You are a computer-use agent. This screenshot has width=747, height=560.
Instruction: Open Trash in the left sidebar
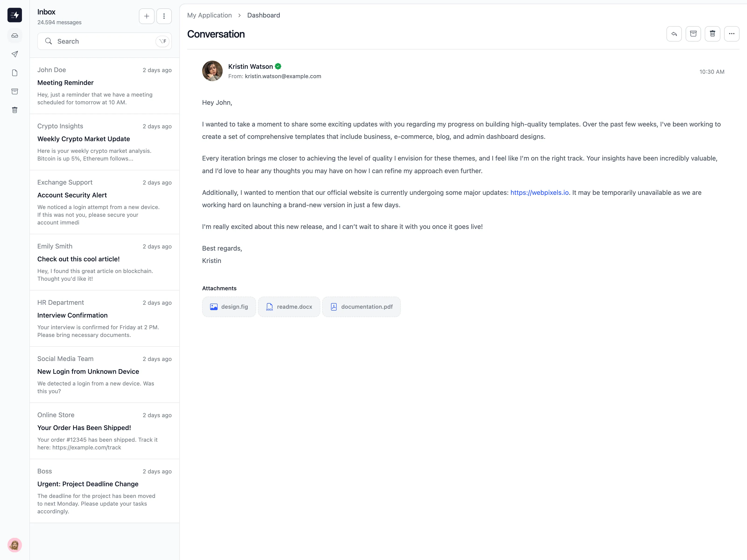[14, 110]
